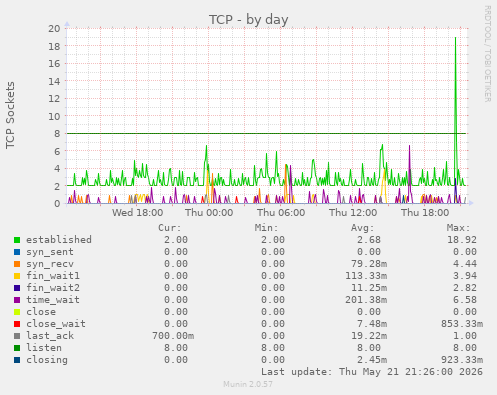Click the dark blue fin_wait2 legend swatch
This screenshot has width=497, height=395.
(17, 288)
